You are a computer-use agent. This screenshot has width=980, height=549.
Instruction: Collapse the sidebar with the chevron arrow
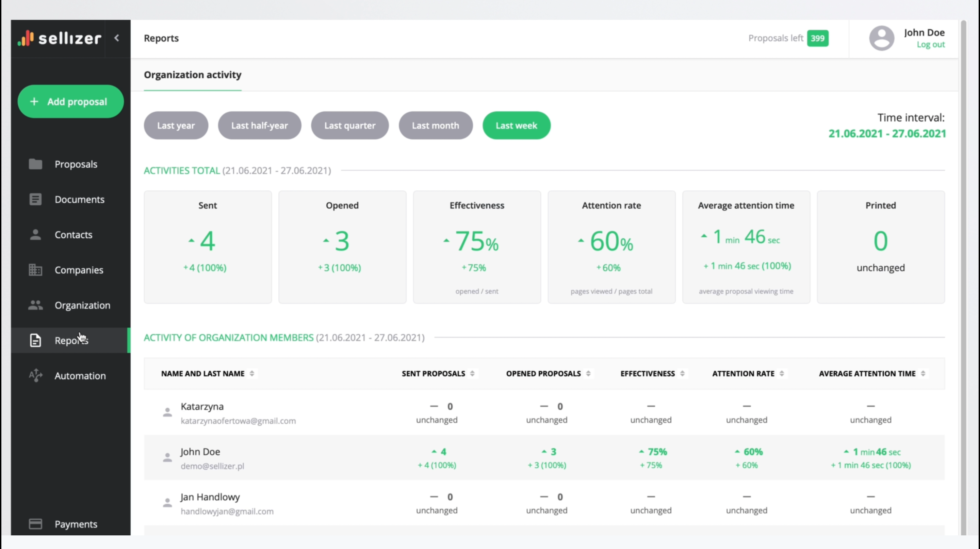click(x=117, y=38)
